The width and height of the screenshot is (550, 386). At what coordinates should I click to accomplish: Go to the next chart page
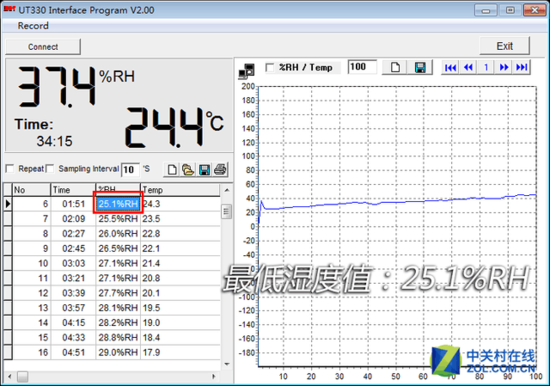504,67
